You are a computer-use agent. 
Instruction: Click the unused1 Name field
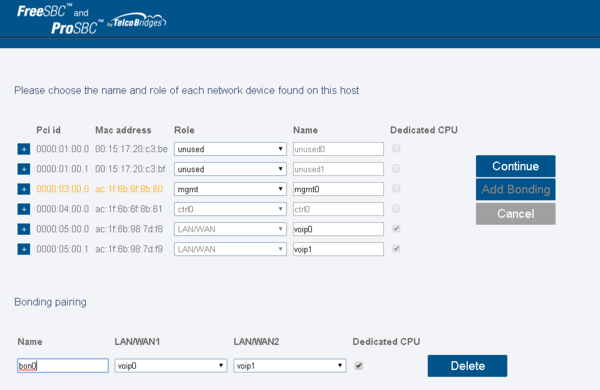point(338,169)
